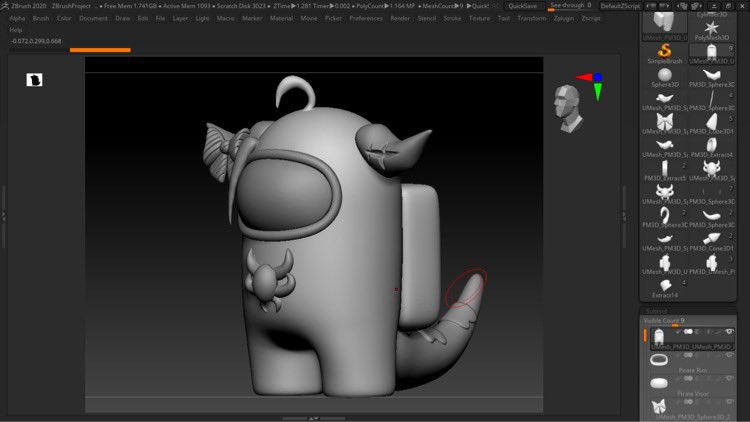Click the ZBrush logo in title bar
The image size is (750, 422).
coord(5,6)
